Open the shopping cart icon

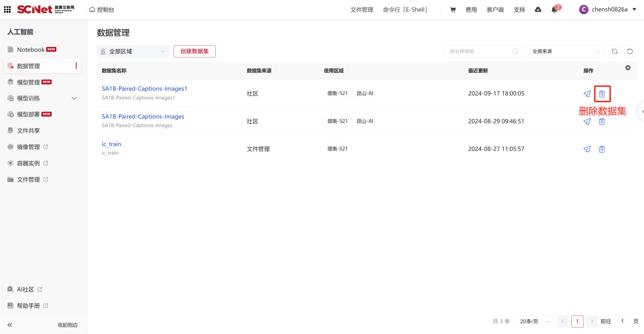tap(453, 10)
